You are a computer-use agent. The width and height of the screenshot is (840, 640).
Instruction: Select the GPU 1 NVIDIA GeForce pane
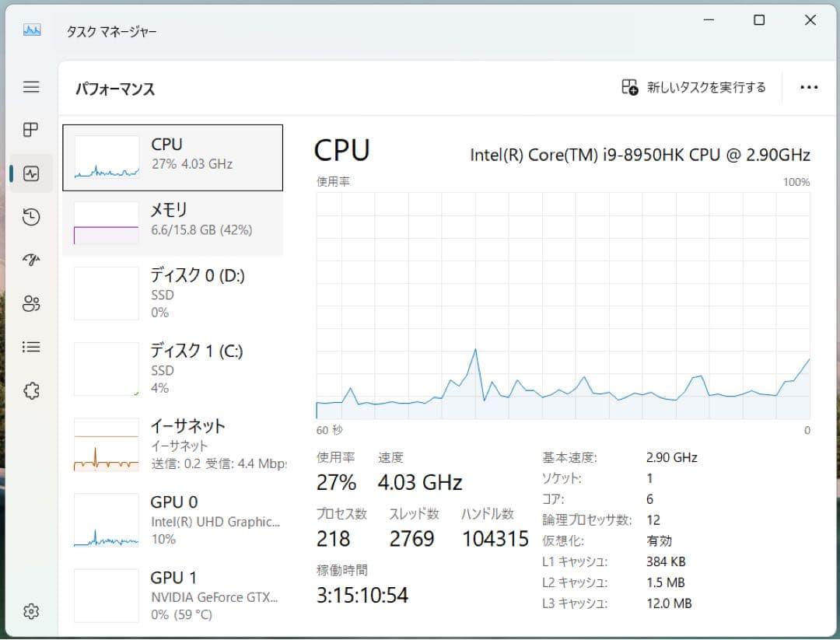pos(173,595)
